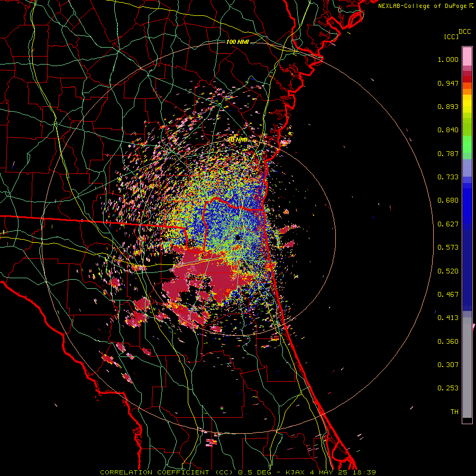Click the yellow segment of the color bar
The width and height of the screenshot is (476, 476).
click(467, 104)
